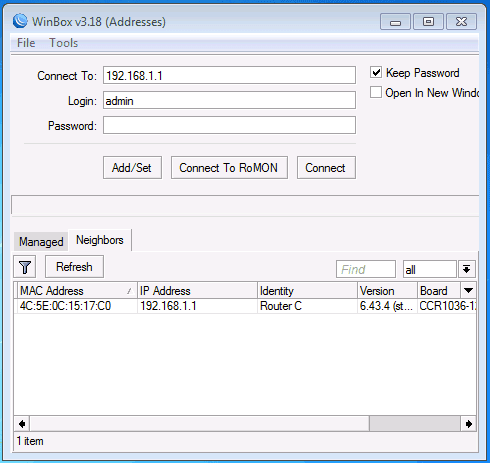Sort by MAC Address column header
Image resolution: width=490 pixels, height=463 pixels.
[77, 290]
